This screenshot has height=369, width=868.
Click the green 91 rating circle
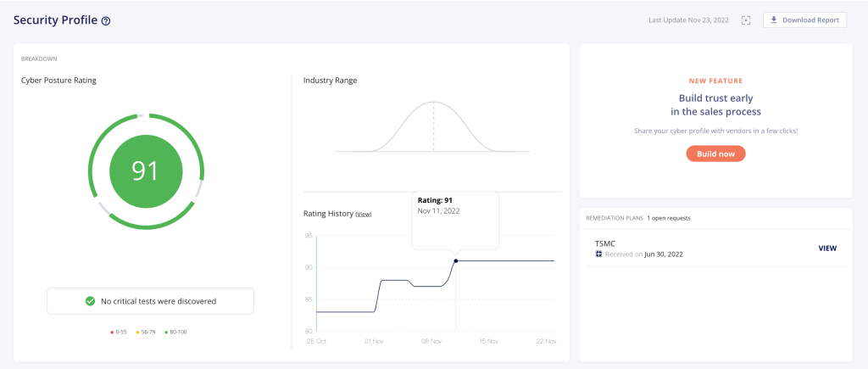pos(145,171)
